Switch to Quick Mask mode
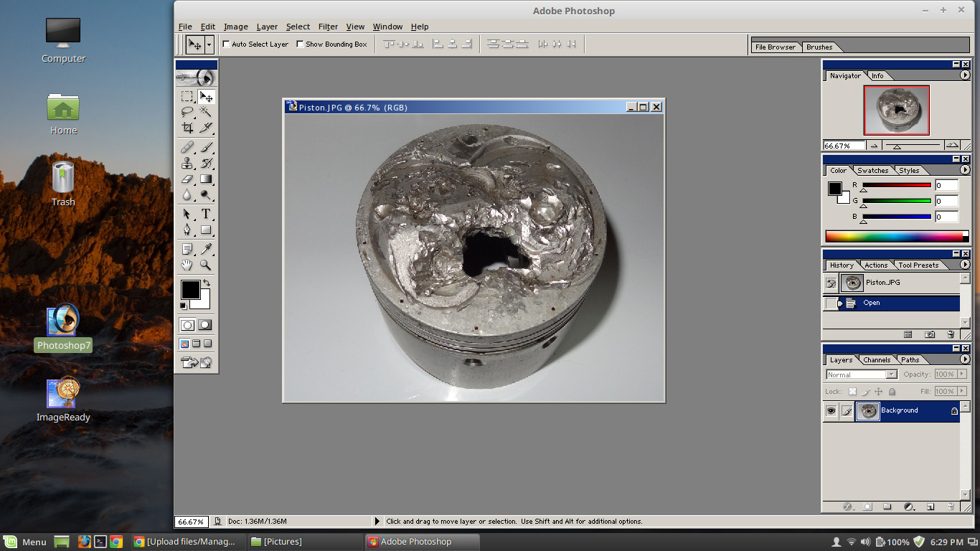 pyautogui.click(x=205, y=325)
